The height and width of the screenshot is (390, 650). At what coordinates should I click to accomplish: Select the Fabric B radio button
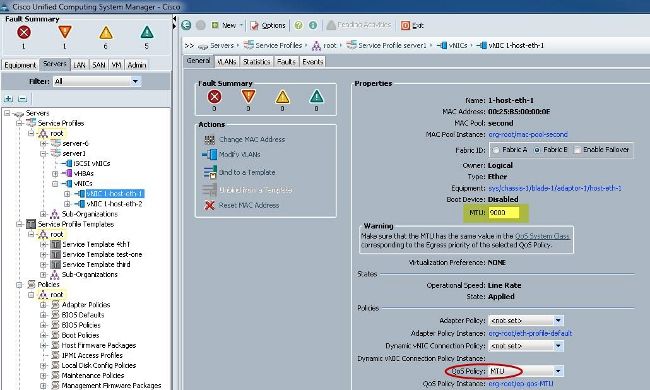537,150
